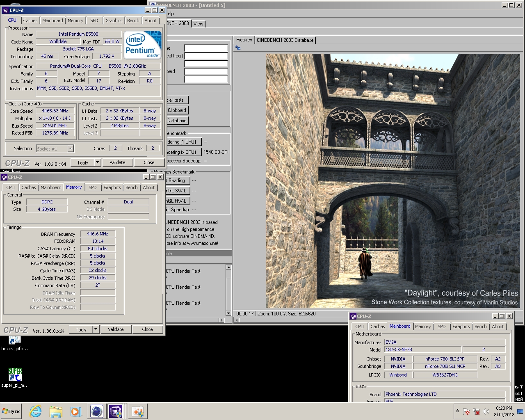Open Graphics tab in top CPU-Z window
525x420 pixels.
coord(114,21)
